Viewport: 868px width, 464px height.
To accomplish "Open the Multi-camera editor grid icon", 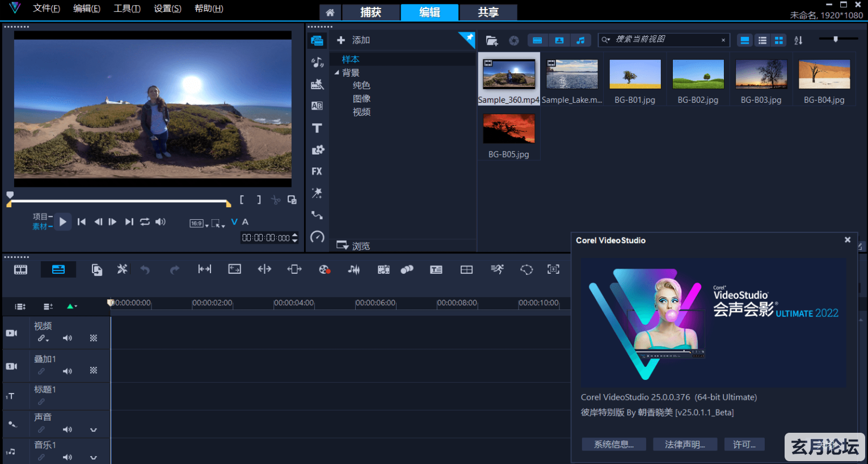I will (x=466, y=269).
